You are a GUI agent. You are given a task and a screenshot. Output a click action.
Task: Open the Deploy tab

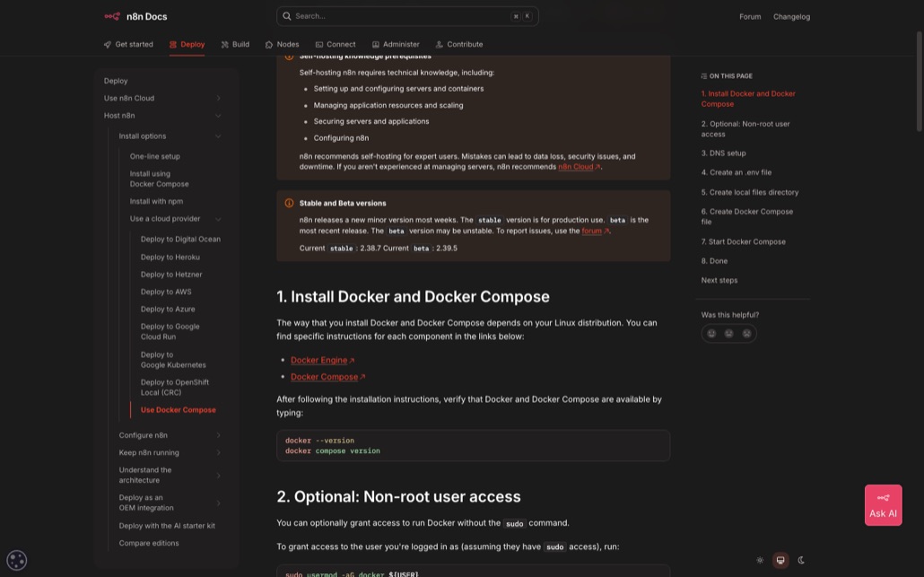tap(187, 45)
